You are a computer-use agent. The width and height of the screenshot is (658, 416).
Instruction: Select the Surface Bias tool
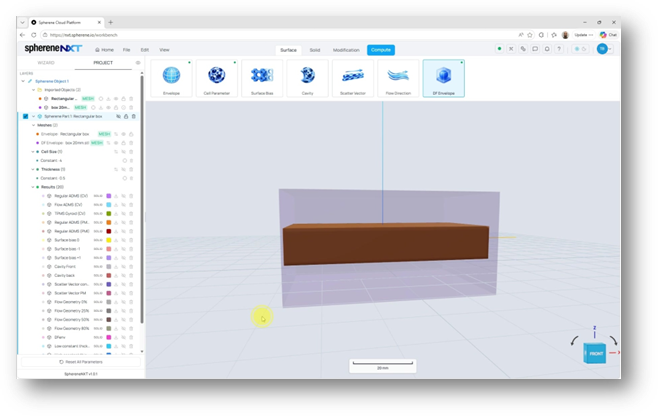point(262,78)
